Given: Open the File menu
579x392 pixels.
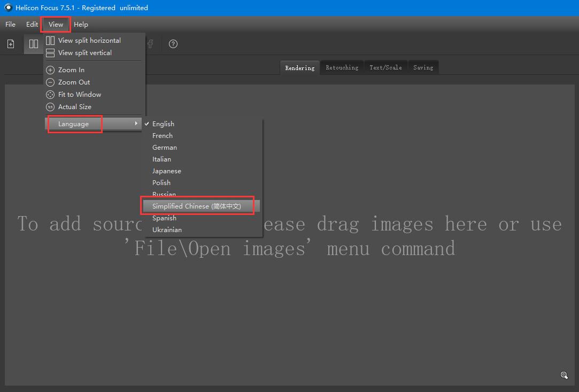Looking at the screenshot, I should coord(10,25).
